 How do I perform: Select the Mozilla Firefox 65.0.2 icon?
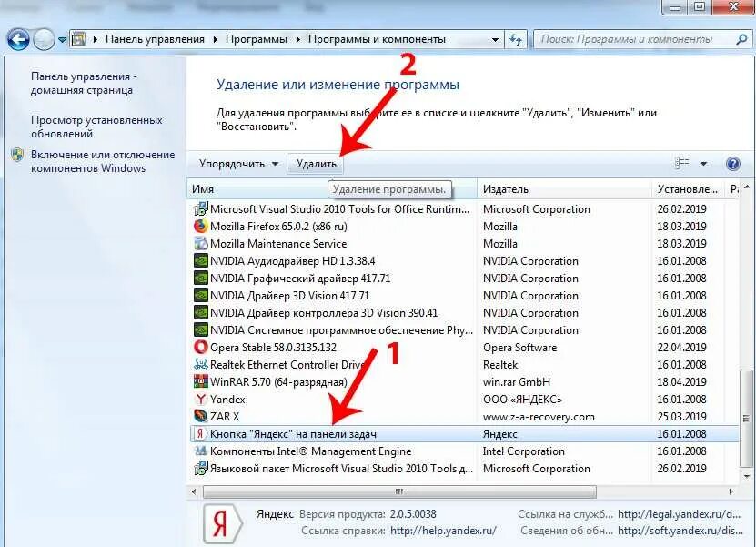click(200, 226)
